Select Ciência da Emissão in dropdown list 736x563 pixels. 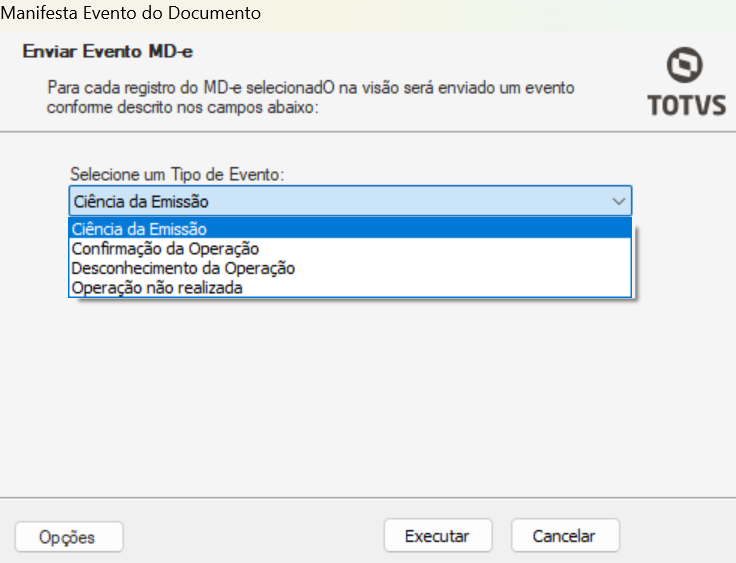(x=350, y=229)
